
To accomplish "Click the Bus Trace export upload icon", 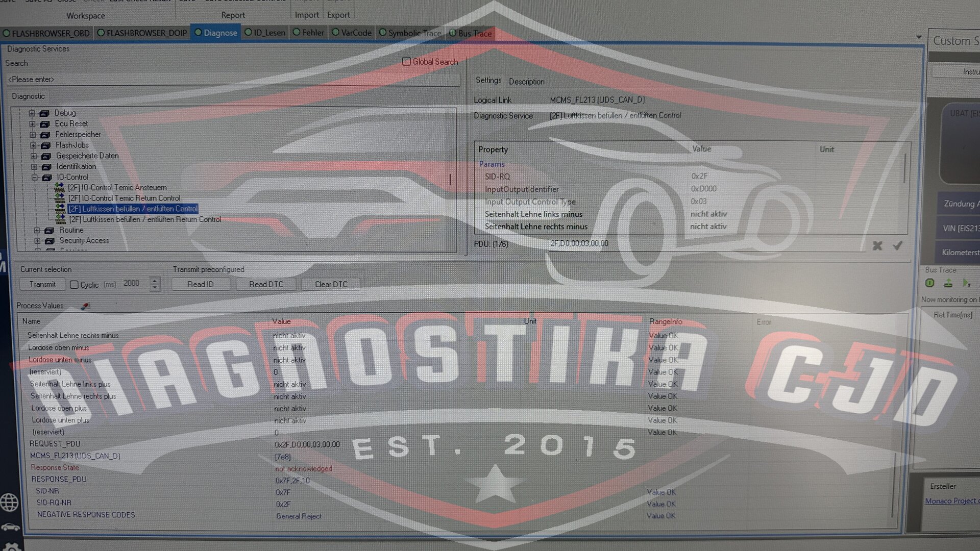I will [948, 283].
